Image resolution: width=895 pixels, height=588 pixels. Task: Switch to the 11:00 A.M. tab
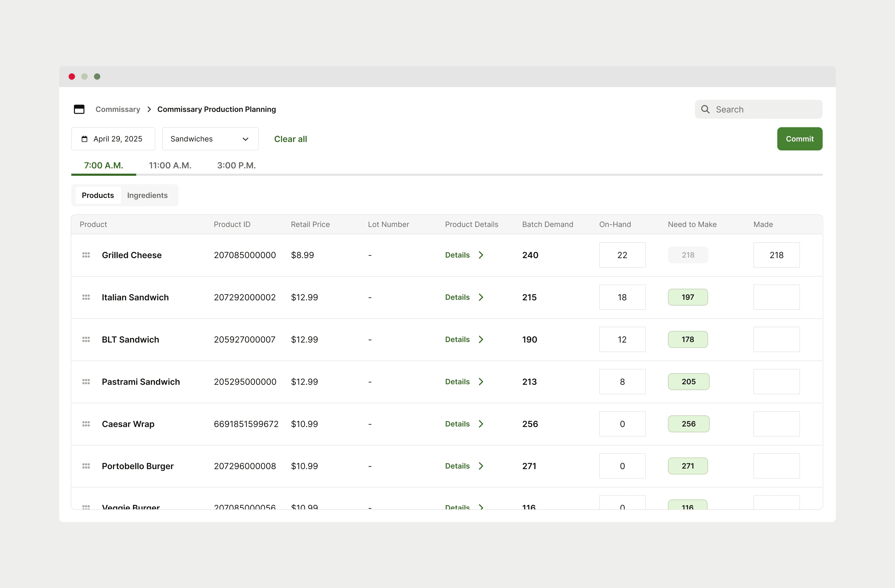click(x=170, y=165)
